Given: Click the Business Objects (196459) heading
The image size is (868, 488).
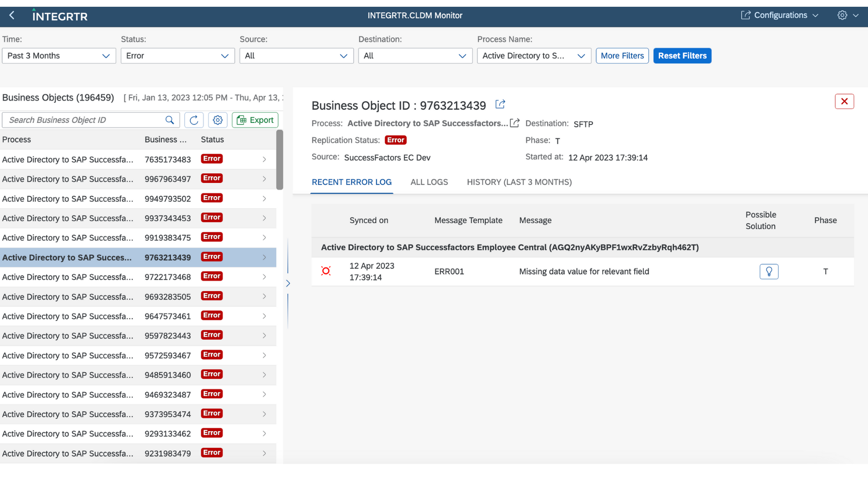Looking at the screenshot, I should click(58, 98).
